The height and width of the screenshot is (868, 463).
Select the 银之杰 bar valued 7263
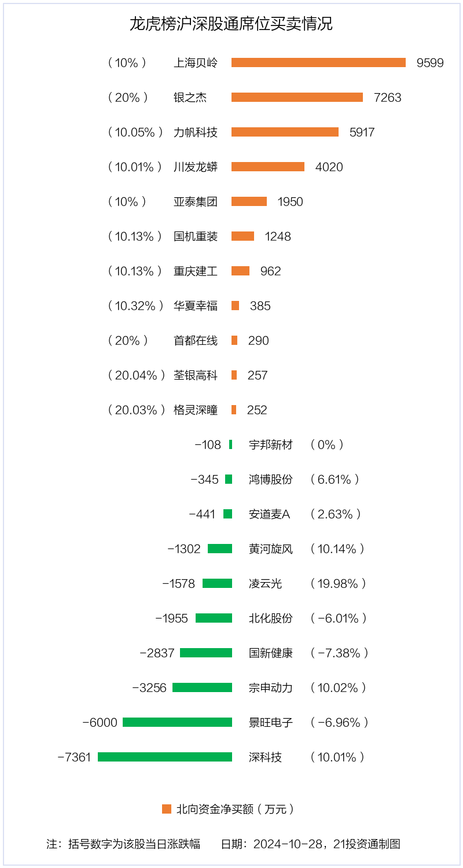(x=297, y=97)
